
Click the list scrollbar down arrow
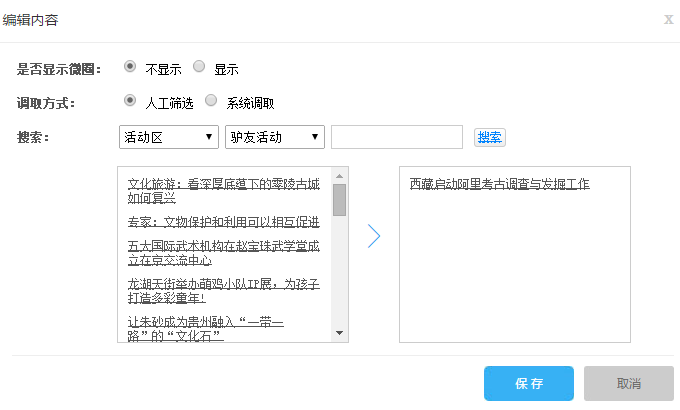tap(340, 333)
